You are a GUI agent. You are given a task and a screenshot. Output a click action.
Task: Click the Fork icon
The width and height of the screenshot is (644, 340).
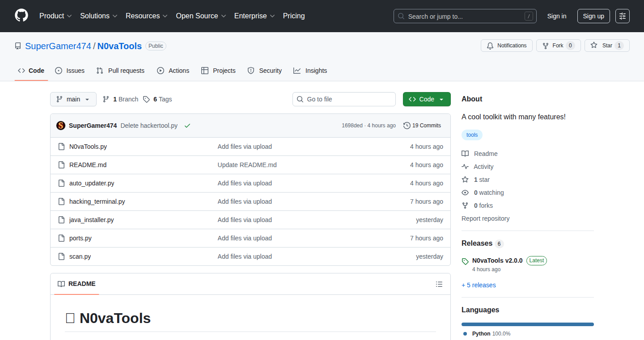(546, 46)
